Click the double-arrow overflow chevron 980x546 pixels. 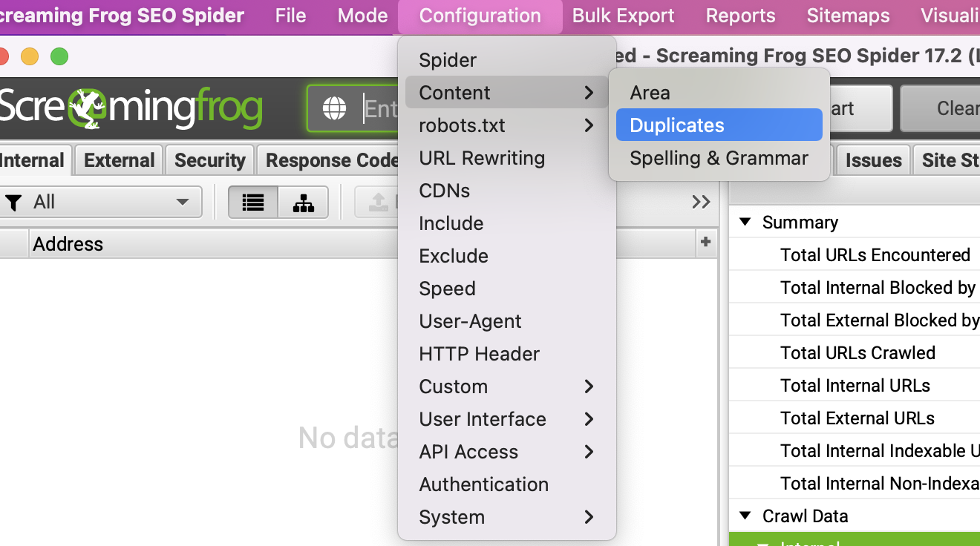coord(701,202)
